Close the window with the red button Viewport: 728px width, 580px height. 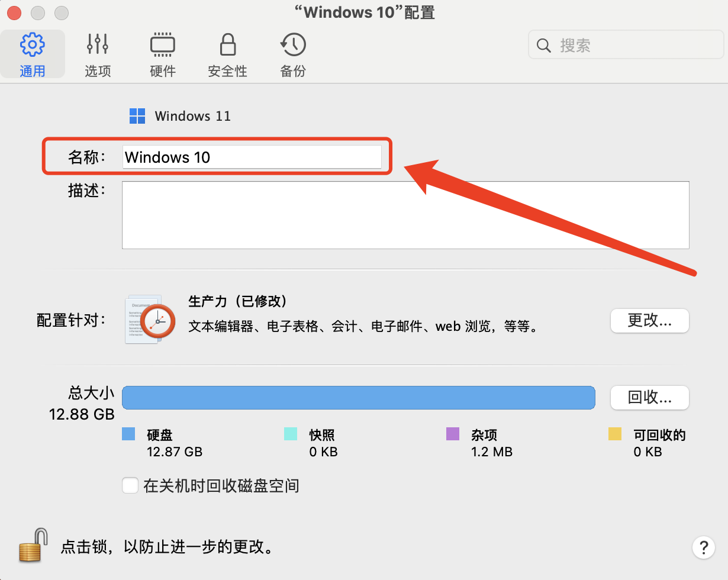tap(14, 12)
